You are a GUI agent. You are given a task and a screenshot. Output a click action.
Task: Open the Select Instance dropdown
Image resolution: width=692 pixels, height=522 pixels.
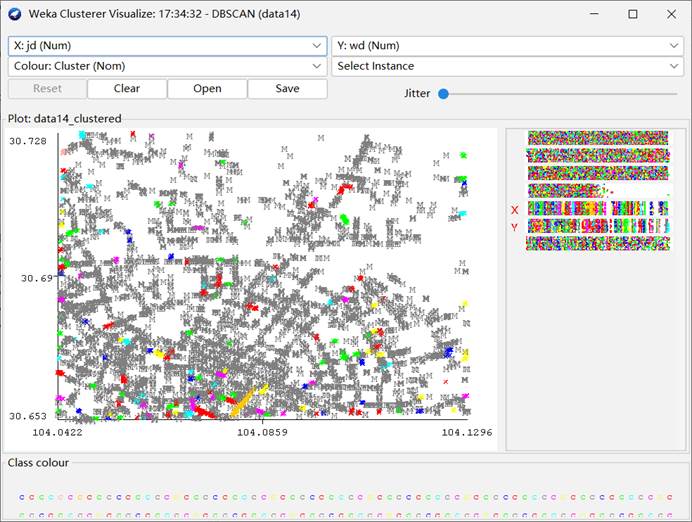508,66
